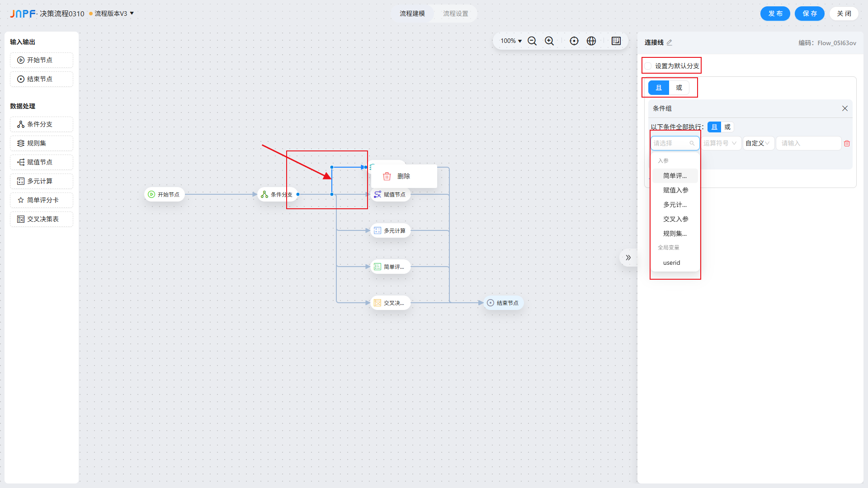Switch top-level logic to 或
Image resolution: width=868 pixels, height=488 pixels.
coord(679,88)
